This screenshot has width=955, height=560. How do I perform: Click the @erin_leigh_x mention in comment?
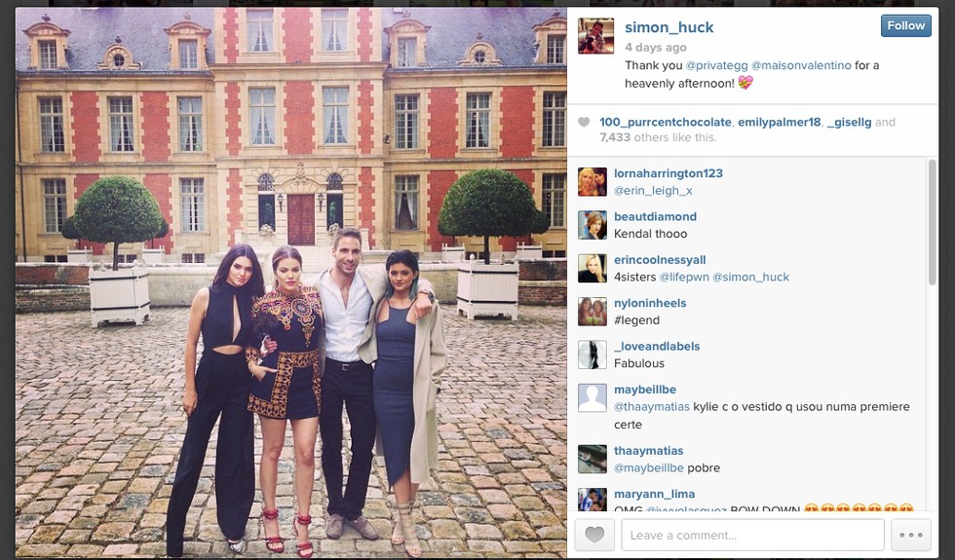653,191
